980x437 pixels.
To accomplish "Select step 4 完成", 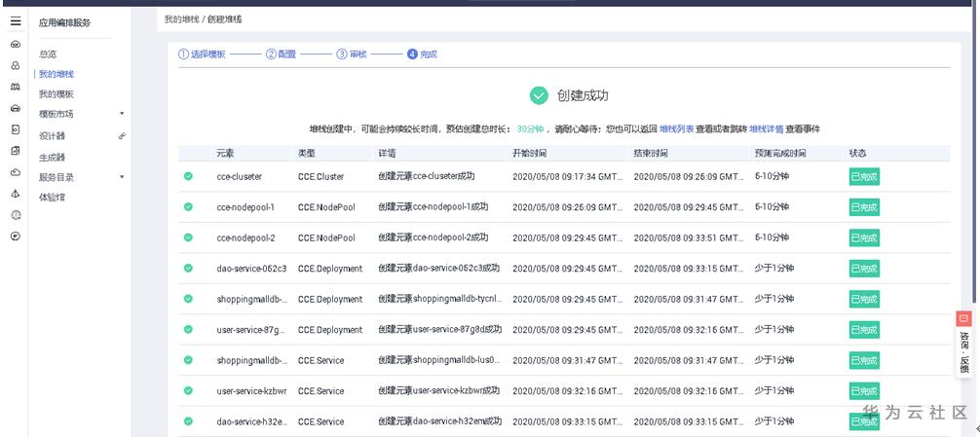I will (x=422, y=55).
